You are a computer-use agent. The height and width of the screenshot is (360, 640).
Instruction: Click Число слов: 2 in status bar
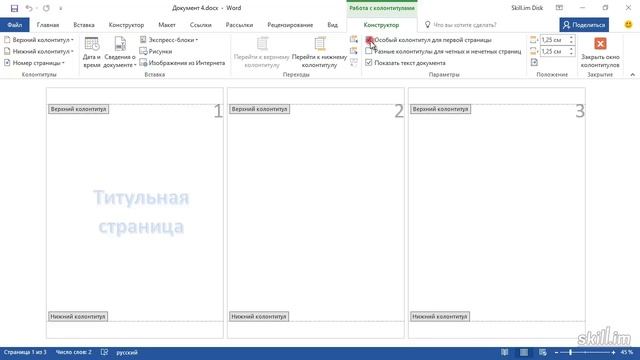73,352
